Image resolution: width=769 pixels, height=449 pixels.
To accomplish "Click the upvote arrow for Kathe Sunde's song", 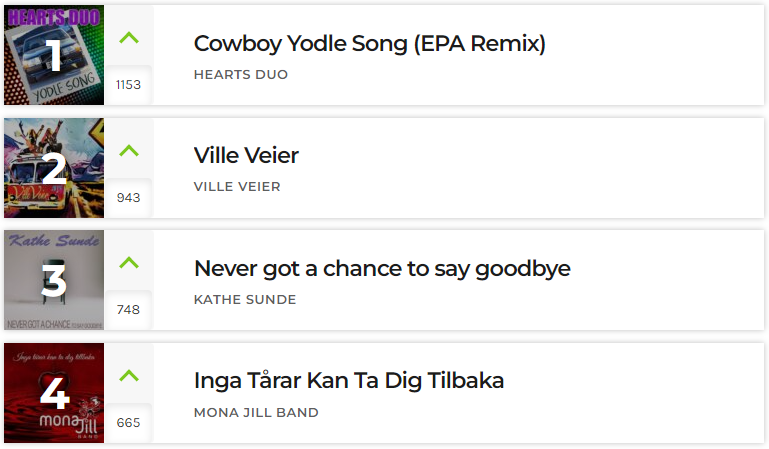I will (129, 263).
